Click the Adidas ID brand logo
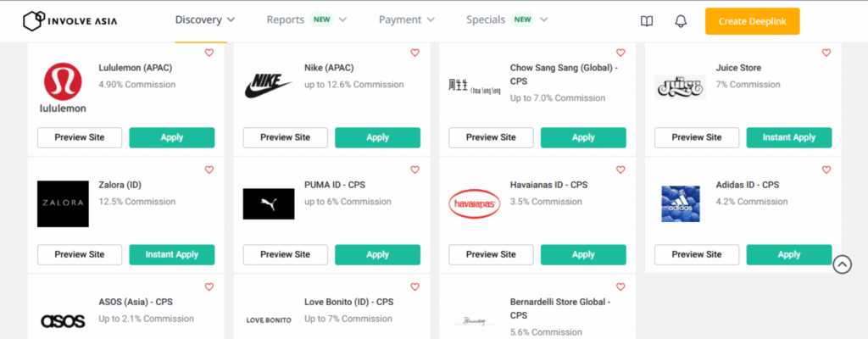The image size is (868, 339). (680, 203)
